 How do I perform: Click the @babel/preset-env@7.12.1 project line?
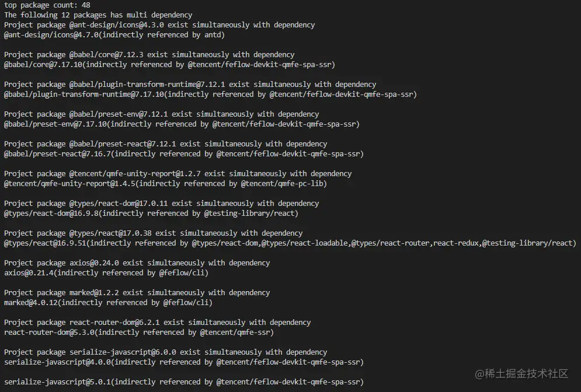162,114
